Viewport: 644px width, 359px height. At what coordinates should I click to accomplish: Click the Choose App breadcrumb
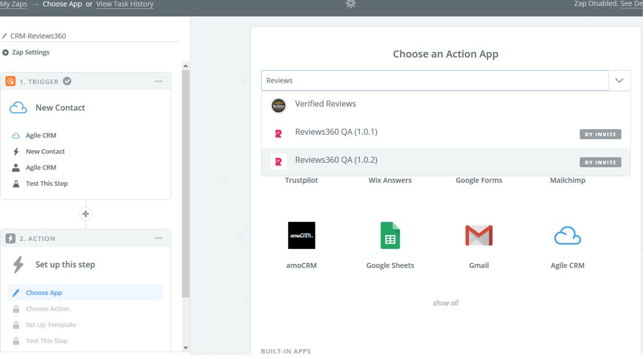click(x=62, y=4)
